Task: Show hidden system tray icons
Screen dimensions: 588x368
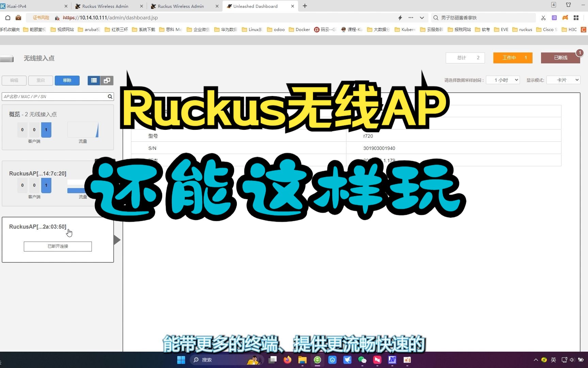Action: tap(536, 360)
